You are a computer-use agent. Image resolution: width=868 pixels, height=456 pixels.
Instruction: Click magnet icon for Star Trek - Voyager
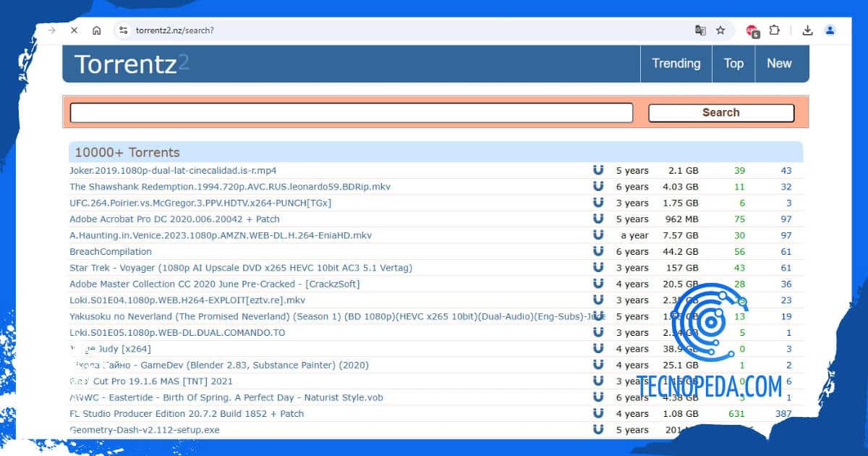[598, 267]
